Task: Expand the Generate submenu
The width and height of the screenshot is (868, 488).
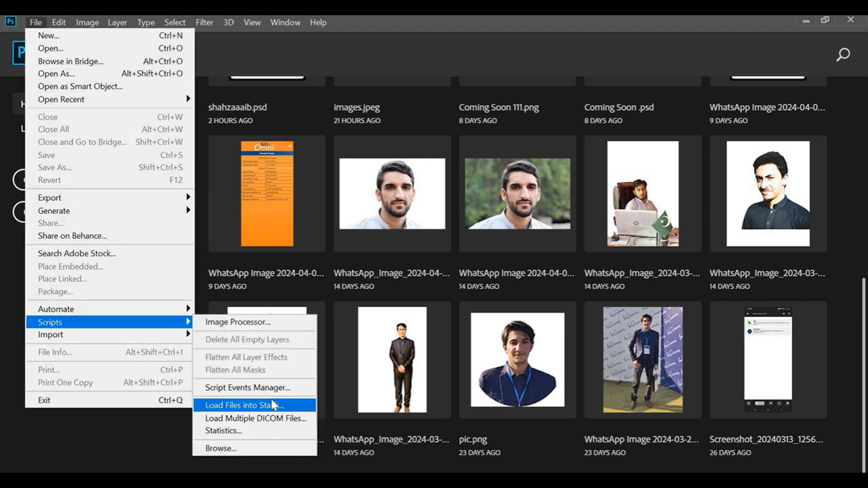Action: click(110, 210)
